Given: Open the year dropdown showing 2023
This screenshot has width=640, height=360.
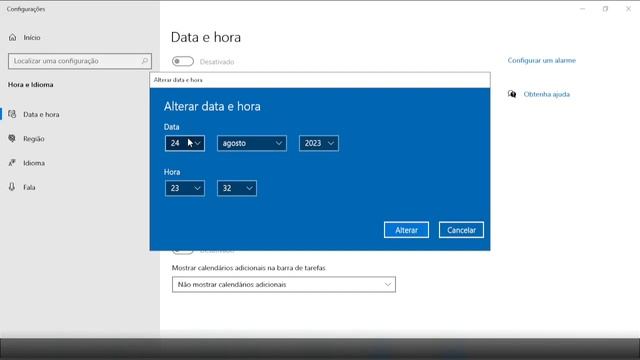Looking at the screenshot, I should pos(319,143).
